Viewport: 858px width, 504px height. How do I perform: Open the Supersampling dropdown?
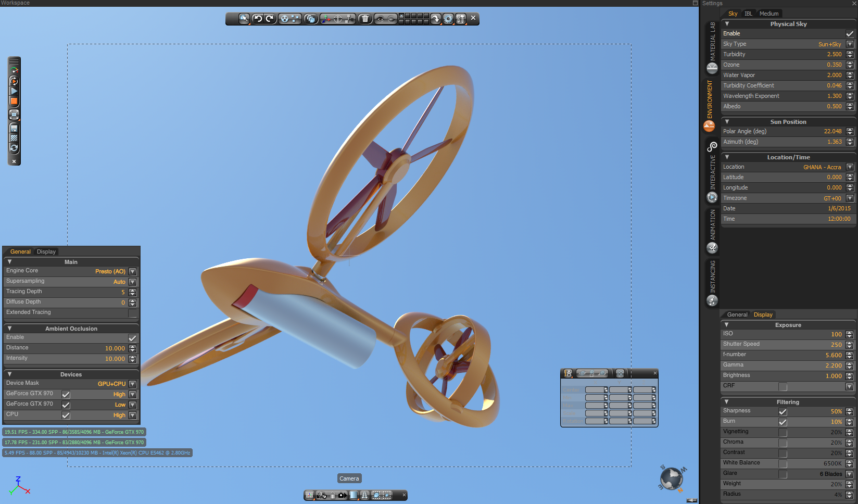pos(132,282)
